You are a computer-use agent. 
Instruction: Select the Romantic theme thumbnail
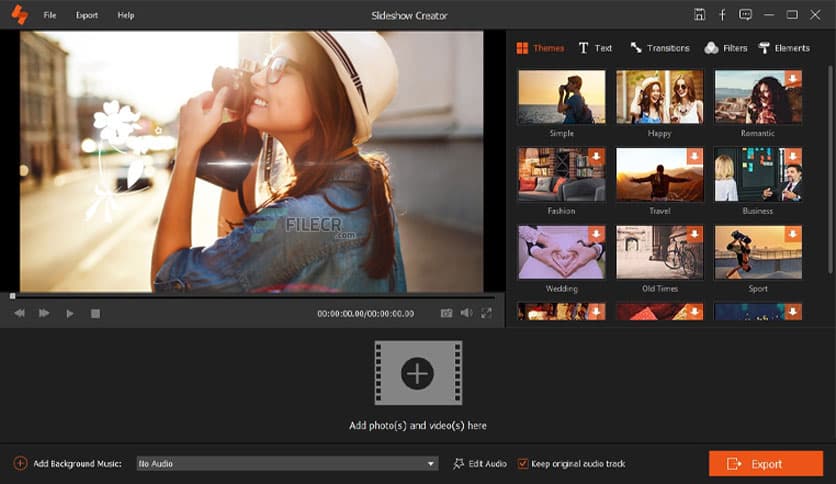coord(758,96)
